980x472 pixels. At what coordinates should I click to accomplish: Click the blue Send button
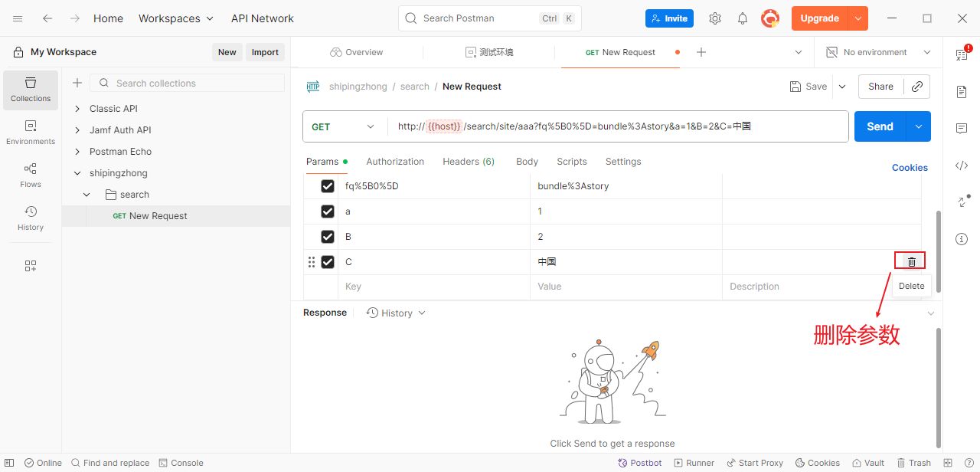tap(880, 126)
